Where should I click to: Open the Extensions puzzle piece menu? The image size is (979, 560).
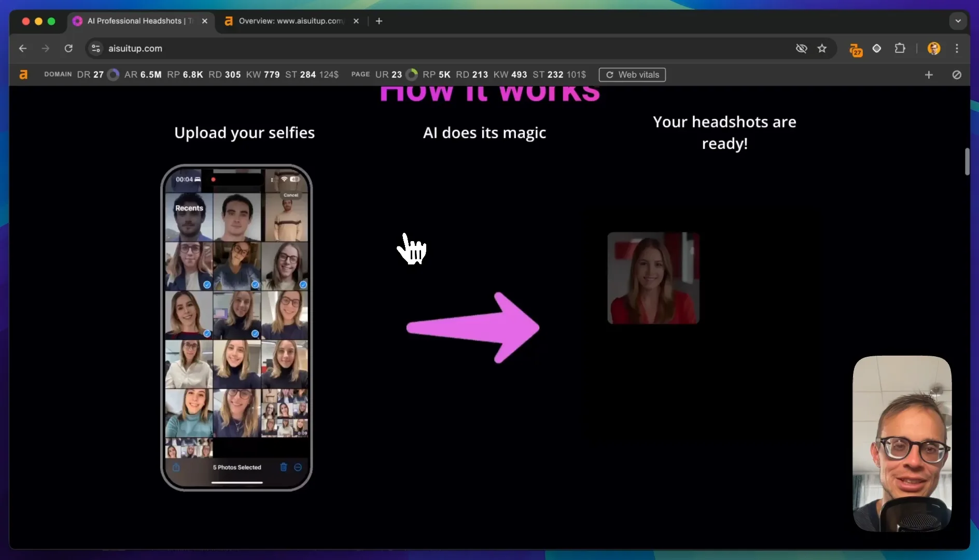900,48
